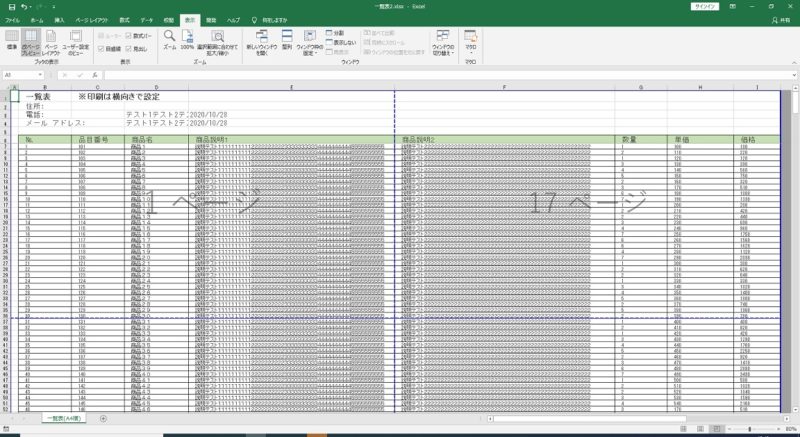Click the vertical scrollbar thumb

795,102
